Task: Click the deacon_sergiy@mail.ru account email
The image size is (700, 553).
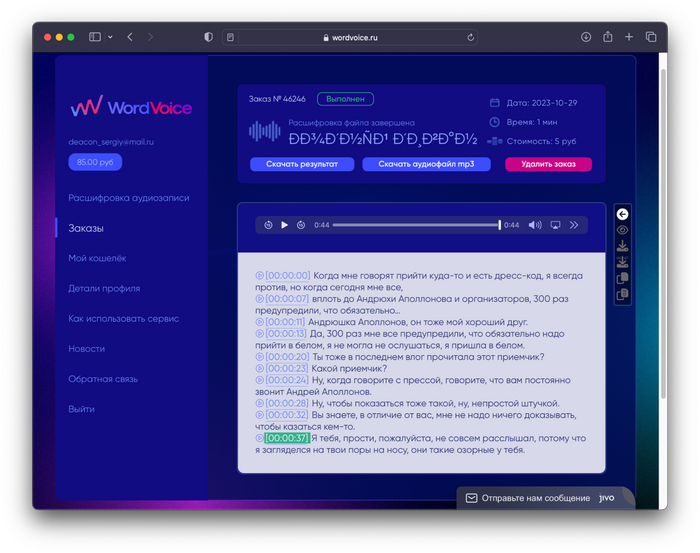Action: click(111, 142)
